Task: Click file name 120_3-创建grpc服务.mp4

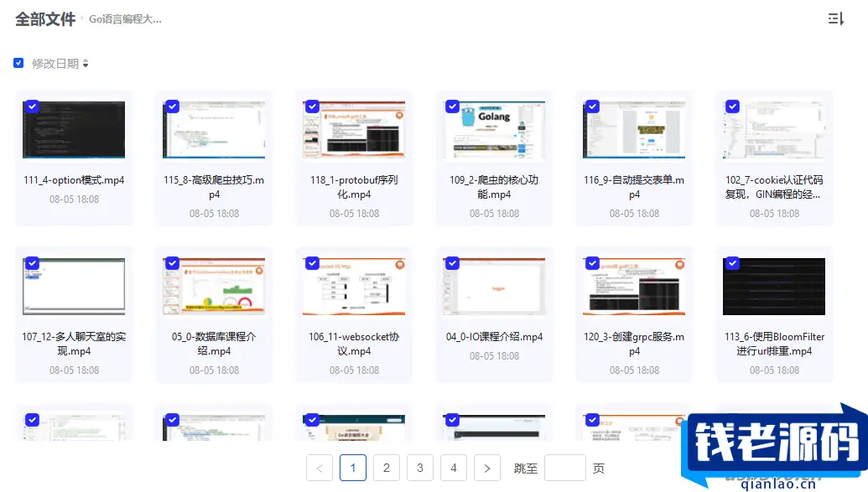Action: pyautogui.click(x=634, y=344)
